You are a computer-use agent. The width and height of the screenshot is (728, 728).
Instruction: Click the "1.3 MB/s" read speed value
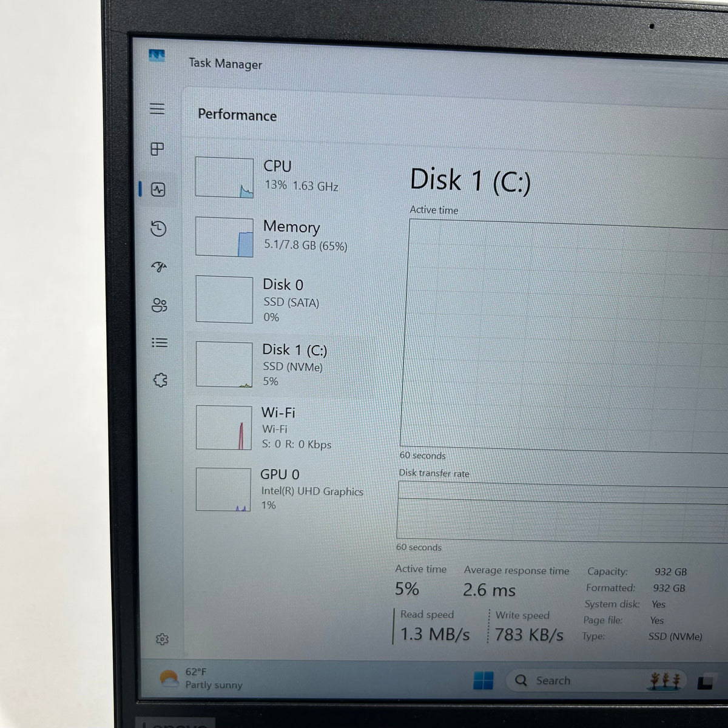point(435,634)
